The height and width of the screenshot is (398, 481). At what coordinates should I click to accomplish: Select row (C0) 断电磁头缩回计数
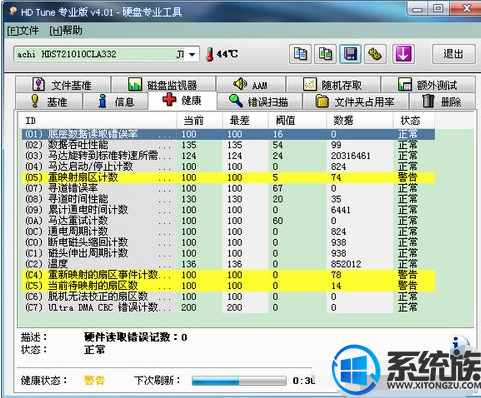click(x=228, y=242)
